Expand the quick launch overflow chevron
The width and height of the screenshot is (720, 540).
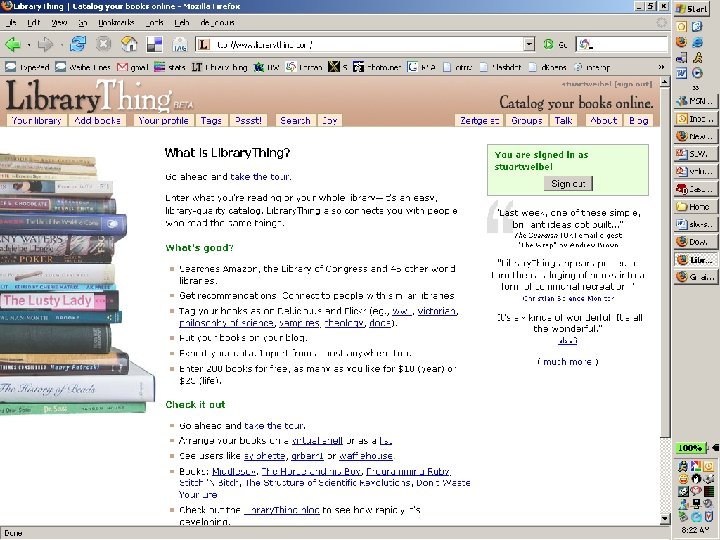click(696, 87)
